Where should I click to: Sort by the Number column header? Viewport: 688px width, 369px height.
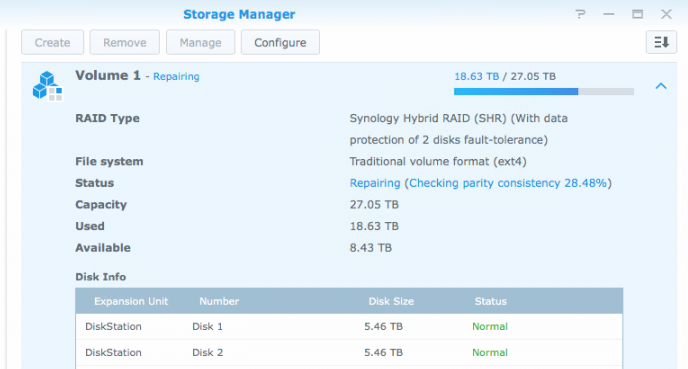point(219,301)
